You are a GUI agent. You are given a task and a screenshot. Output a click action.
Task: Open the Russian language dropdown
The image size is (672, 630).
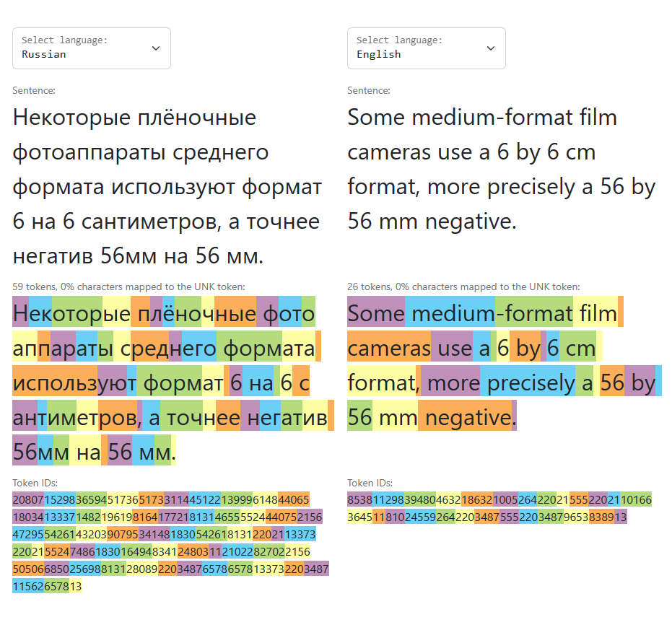coord(92,48)
